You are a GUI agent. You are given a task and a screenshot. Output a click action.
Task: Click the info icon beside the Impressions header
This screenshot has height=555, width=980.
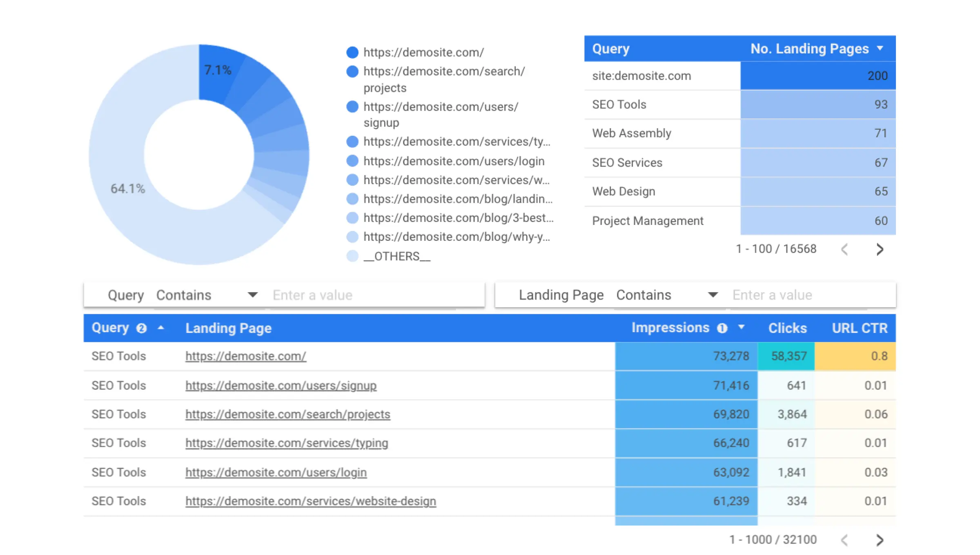point(722,328)
